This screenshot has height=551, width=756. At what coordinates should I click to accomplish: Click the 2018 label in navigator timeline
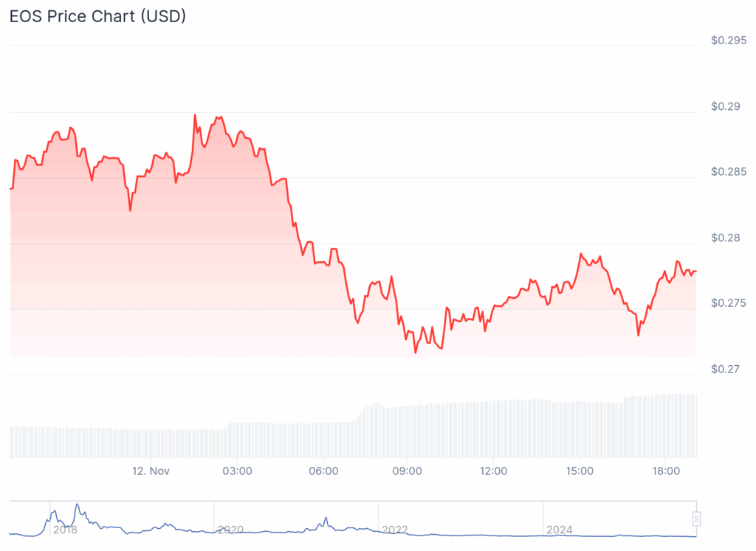65,530
